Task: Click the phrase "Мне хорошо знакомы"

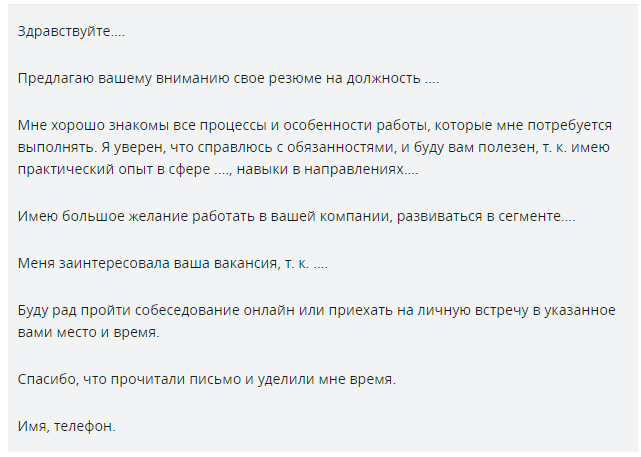Action: point(79,126)
